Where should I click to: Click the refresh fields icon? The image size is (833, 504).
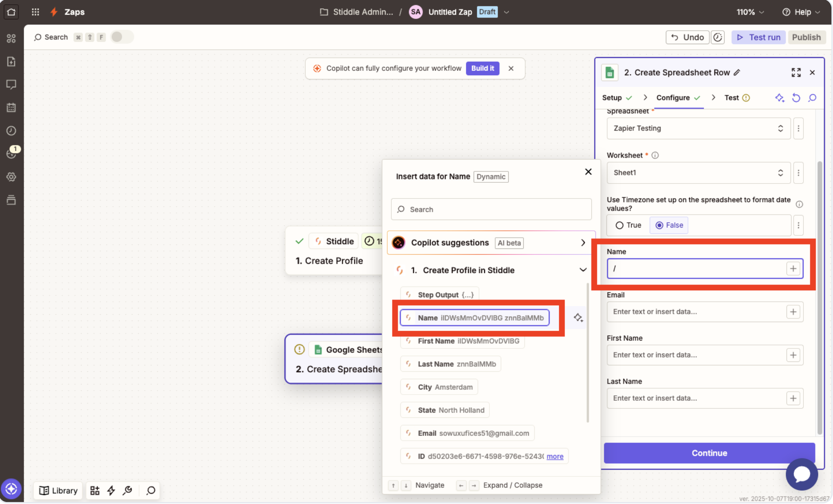[796, 98]
